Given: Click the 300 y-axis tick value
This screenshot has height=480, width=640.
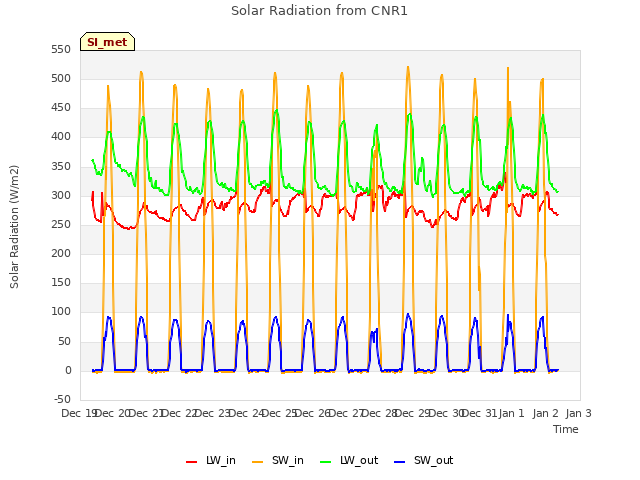Looking at the screenshot, I should [61, 196].
